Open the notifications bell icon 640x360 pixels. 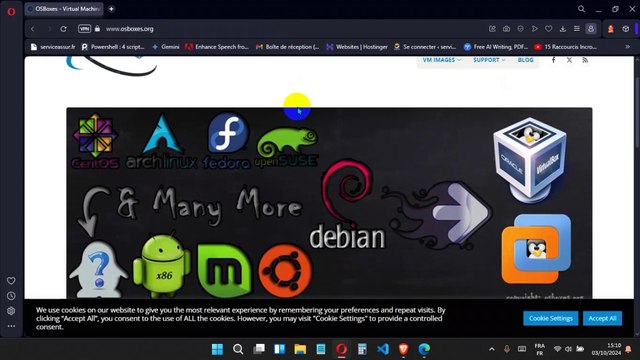[628, 349]
